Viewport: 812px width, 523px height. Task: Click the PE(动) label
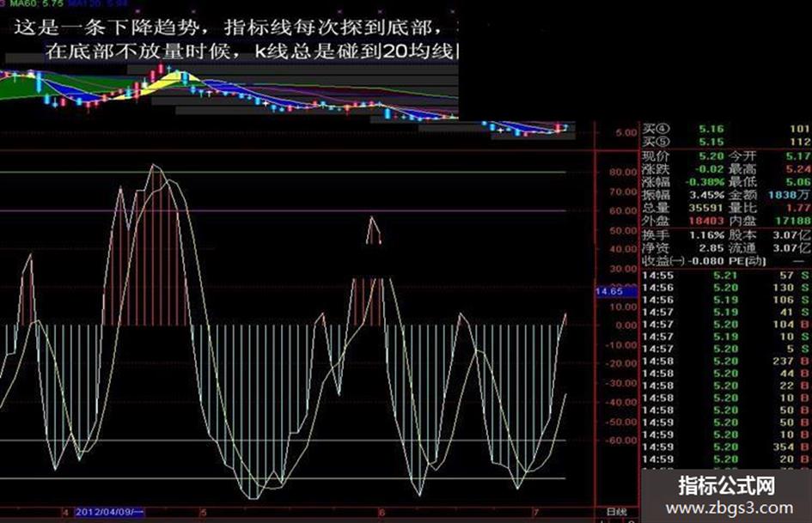pyautogui.click(x=748, y=260)
